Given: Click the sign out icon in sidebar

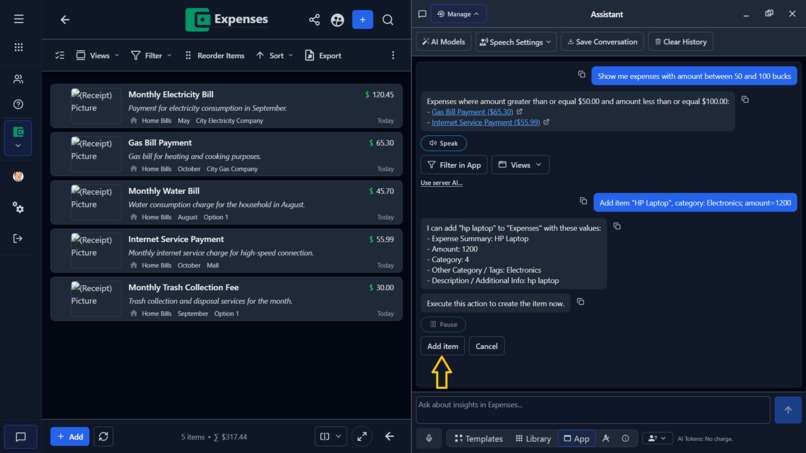Looking at the screenshot, I should click(x=19, y=239).
